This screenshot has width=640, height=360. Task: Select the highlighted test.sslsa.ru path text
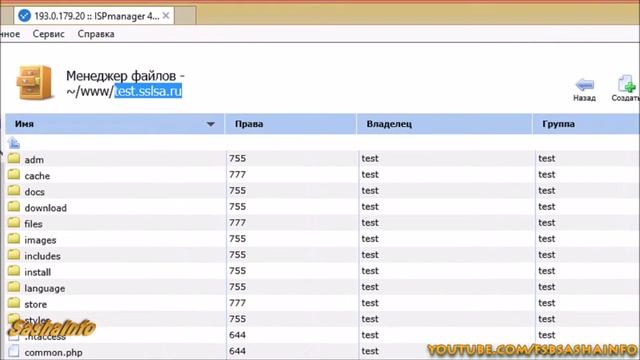[x=148, y=91]
